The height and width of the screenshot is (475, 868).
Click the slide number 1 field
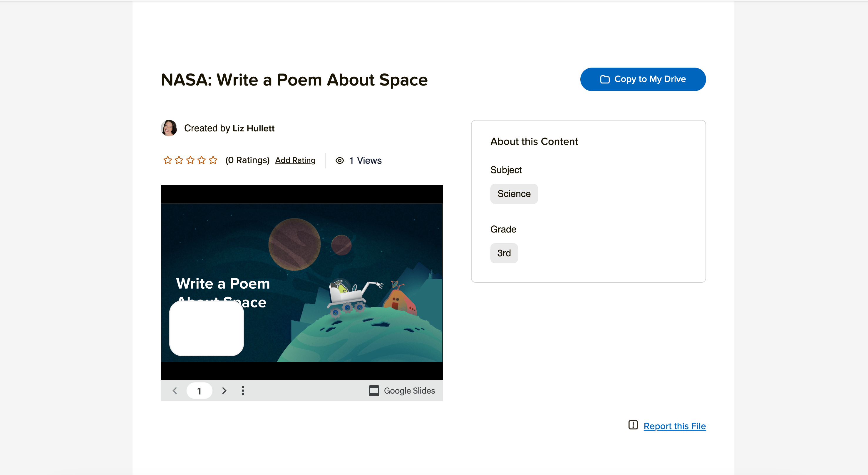(199, 391)
